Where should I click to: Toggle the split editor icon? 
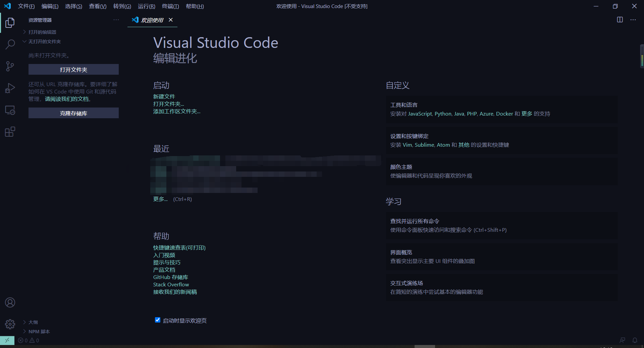tap(619, 20)
